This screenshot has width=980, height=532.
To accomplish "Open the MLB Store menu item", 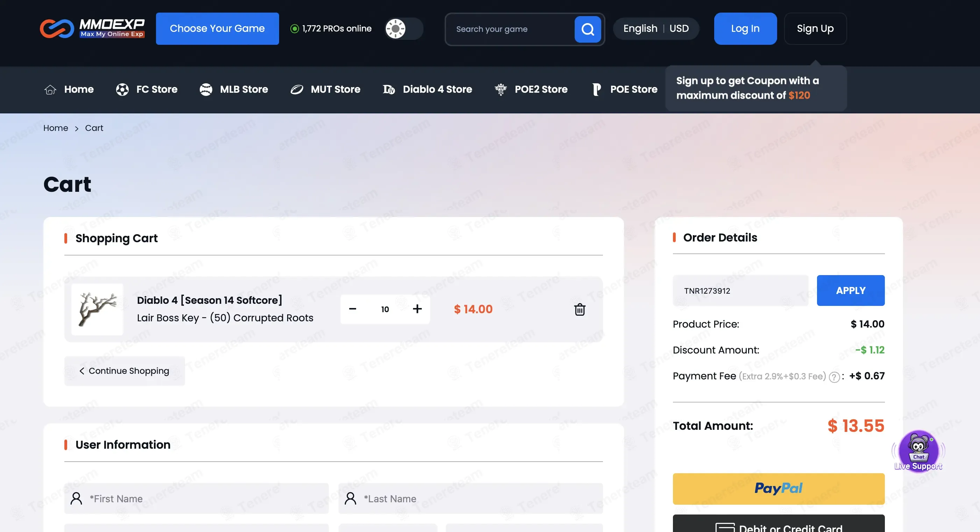I will click(234, 90).
